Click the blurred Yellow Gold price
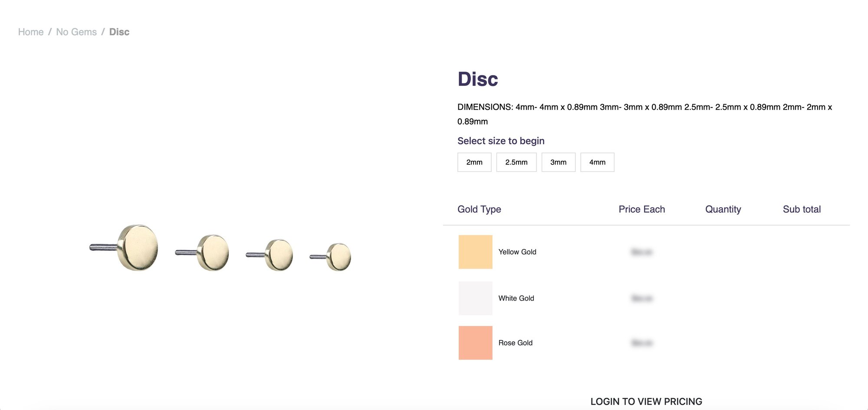The width and height of the screenshot is (868, 410). pos(642,252)
